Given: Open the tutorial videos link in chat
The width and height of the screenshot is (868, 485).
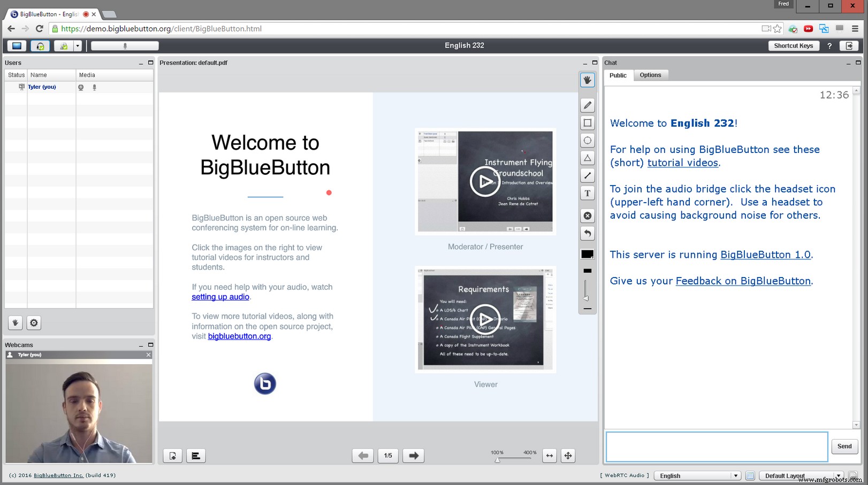Looking at the screenshot, I should (682, 163).
